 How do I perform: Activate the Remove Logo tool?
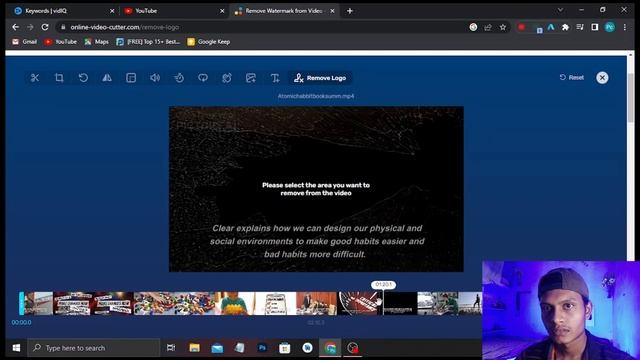[x=320, y=78]
